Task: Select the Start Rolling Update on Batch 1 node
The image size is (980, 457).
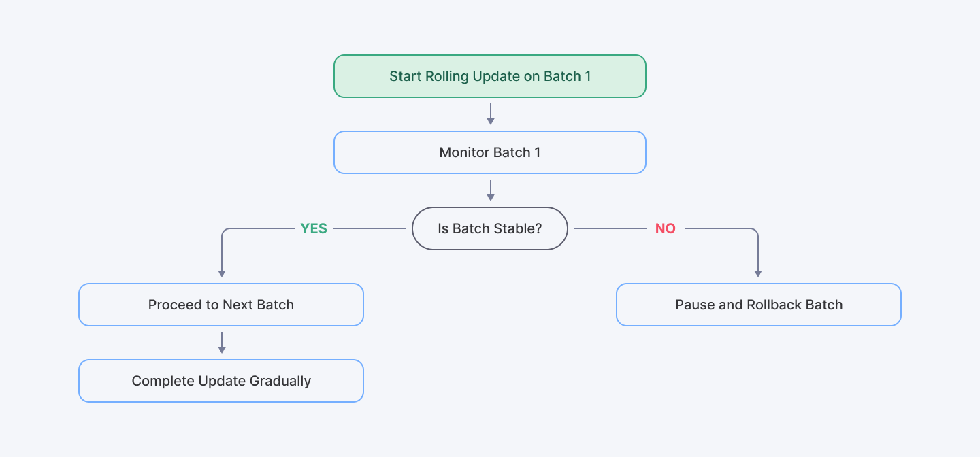Action: (x=489, y=76)
